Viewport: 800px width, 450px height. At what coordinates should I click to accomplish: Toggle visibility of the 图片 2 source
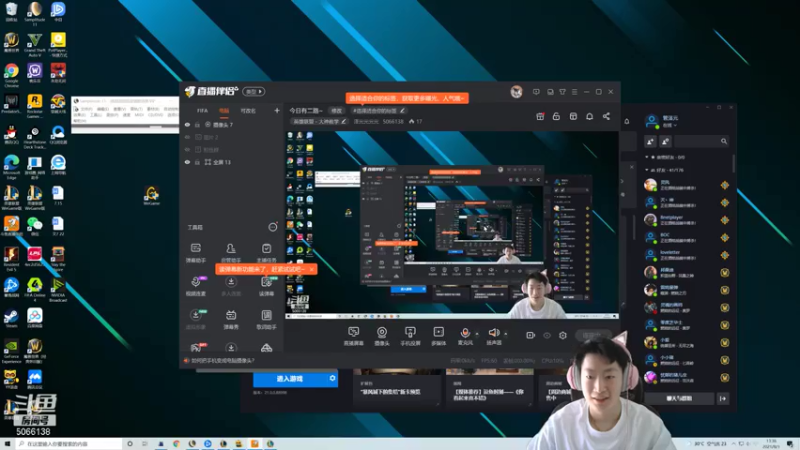(187, 137)
